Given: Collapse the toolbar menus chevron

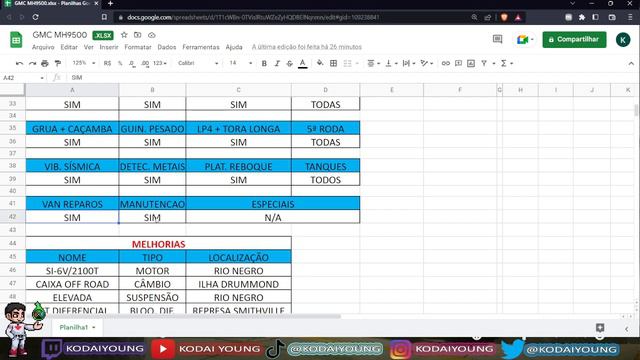Looking at the screenshot, I should 631,64.
